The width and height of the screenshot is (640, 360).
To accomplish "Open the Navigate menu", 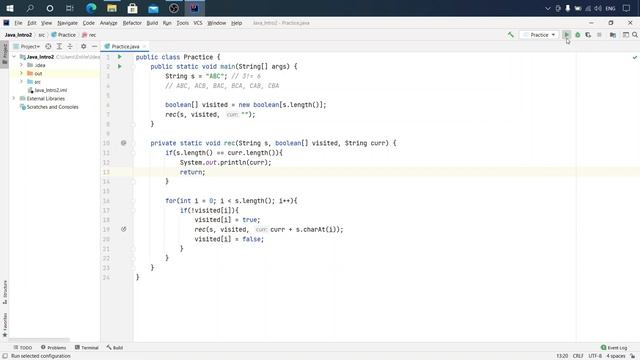I will tap(67, 23).
